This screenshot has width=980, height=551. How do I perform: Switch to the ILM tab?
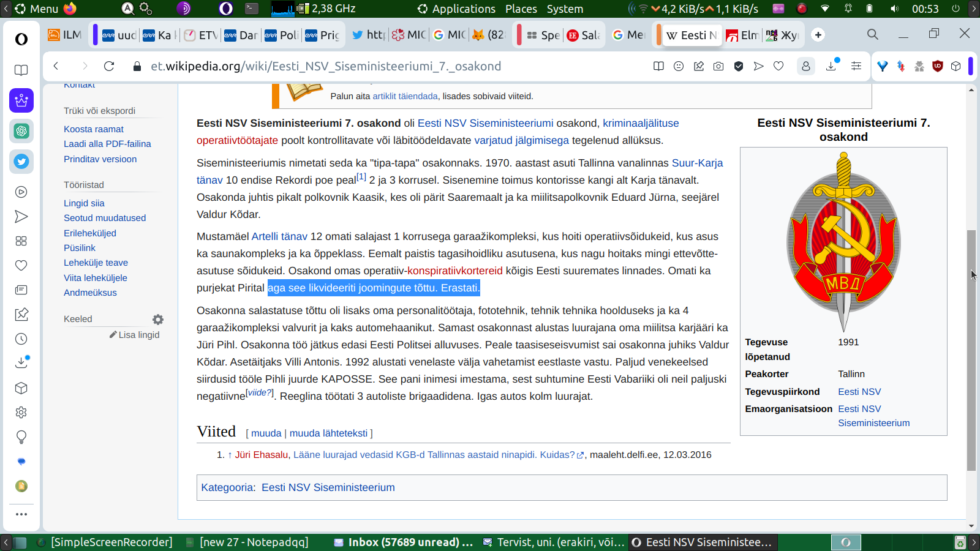(x=66, y=35)
